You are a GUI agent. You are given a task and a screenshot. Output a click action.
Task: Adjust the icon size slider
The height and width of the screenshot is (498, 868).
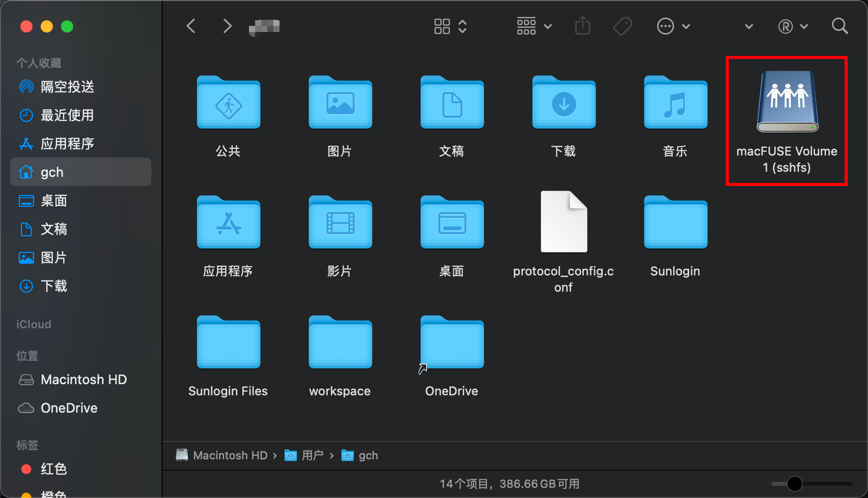point(795,484)
